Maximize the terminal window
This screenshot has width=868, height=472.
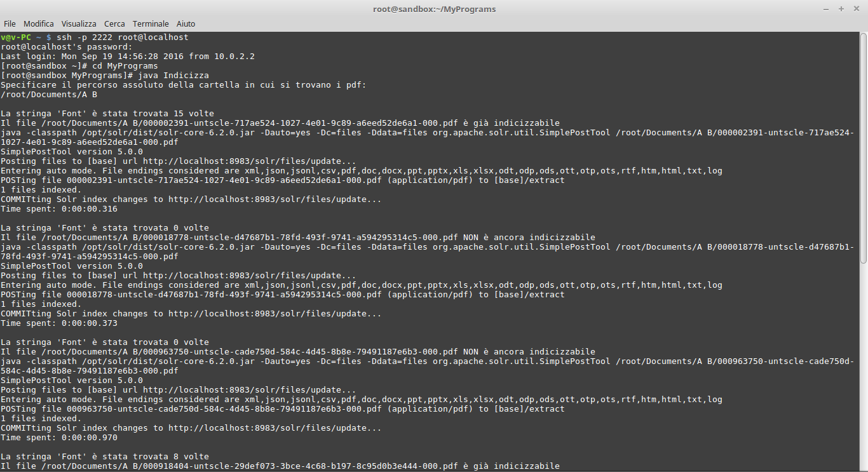click(841, 9)
